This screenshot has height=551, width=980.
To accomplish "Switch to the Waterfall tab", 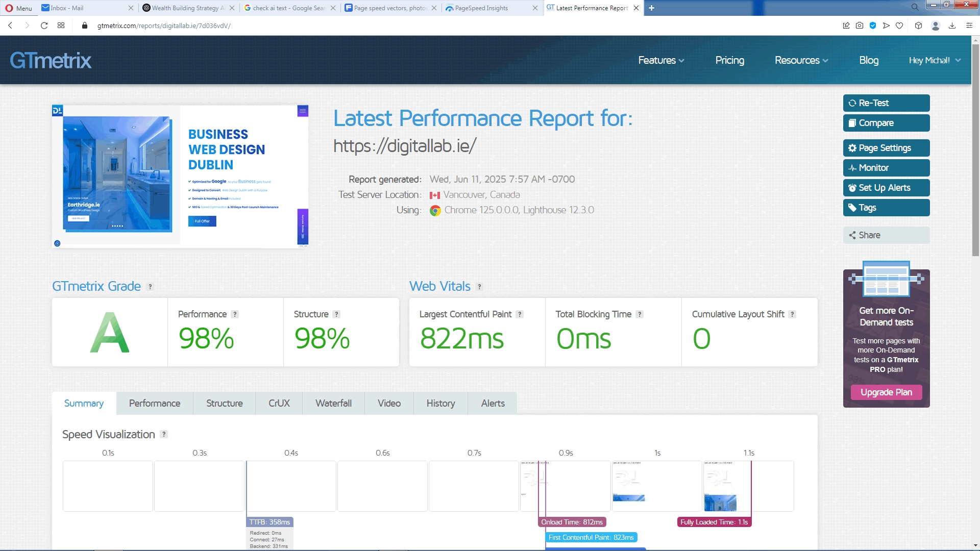I will [334, 403].
